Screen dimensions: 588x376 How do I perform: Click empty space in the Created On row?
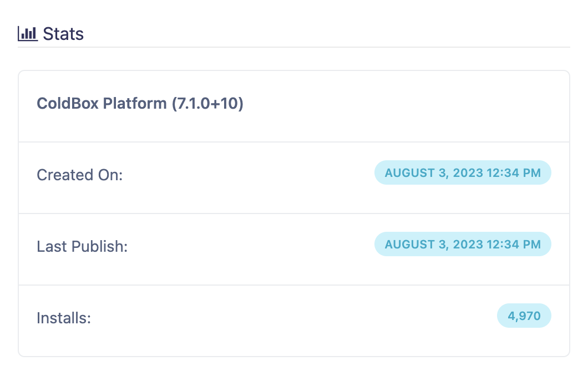250,175
